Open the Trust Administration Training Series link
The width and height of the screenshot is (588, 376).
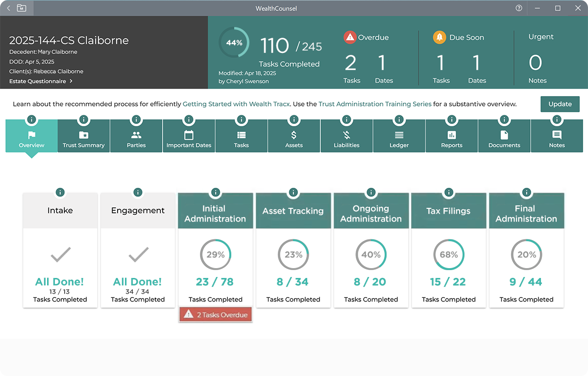[374, 104]
